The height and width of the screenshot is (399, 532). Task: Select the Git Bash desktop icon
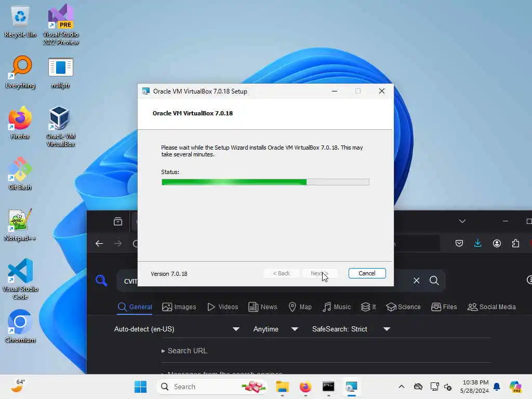[20, 174]
